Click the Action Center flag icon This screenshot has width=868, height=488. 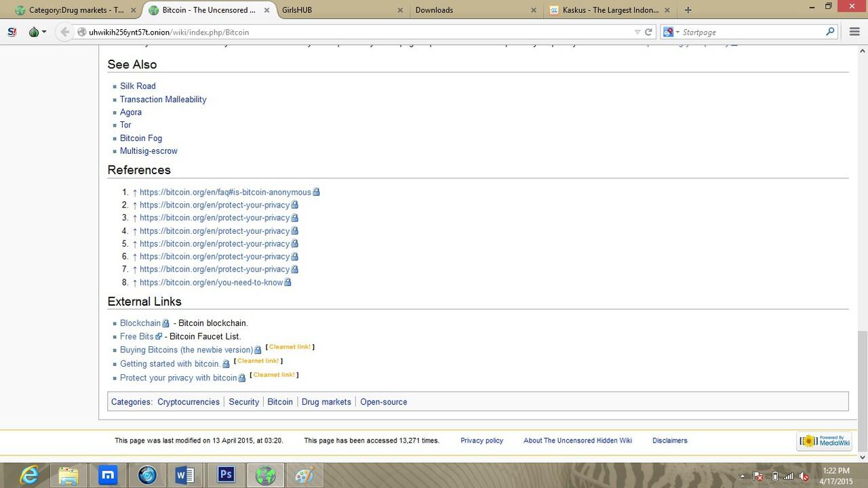tap(758, 476)
